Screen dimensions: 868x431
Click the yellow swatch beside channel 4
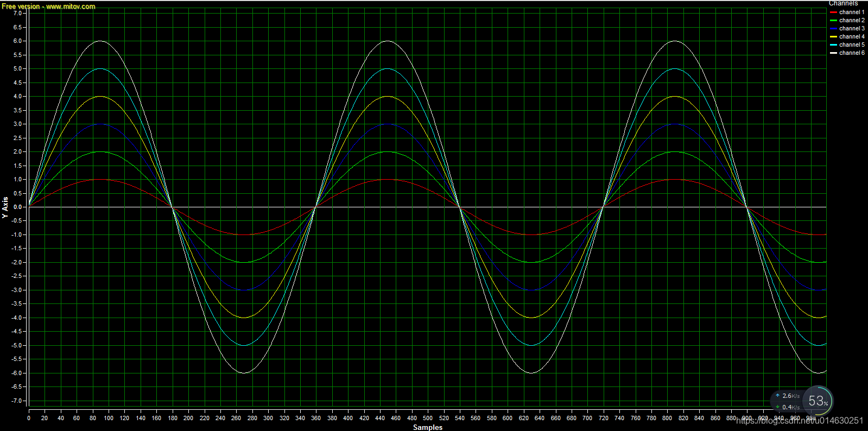pyautogui.click(x=833, y=36)
